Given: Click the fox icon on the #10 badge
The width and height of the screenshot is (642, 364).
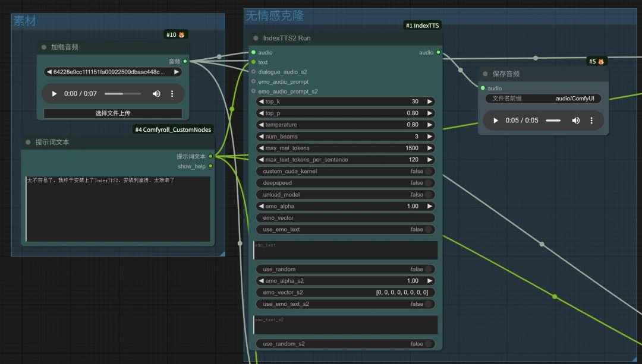Looking at the screenshot, I should (x=181, y=35).
